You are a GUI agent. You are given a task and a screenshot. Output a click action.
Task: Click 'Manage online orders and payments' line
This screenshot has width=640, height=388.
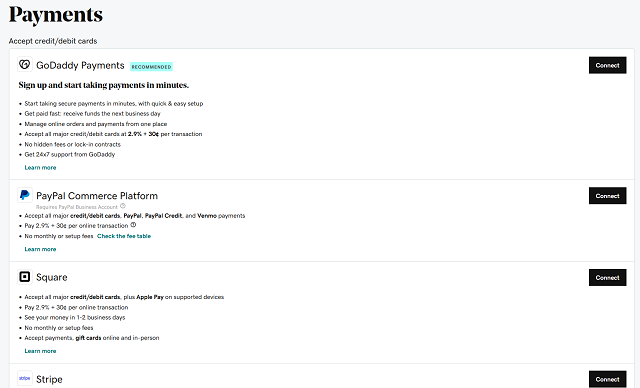96,124
